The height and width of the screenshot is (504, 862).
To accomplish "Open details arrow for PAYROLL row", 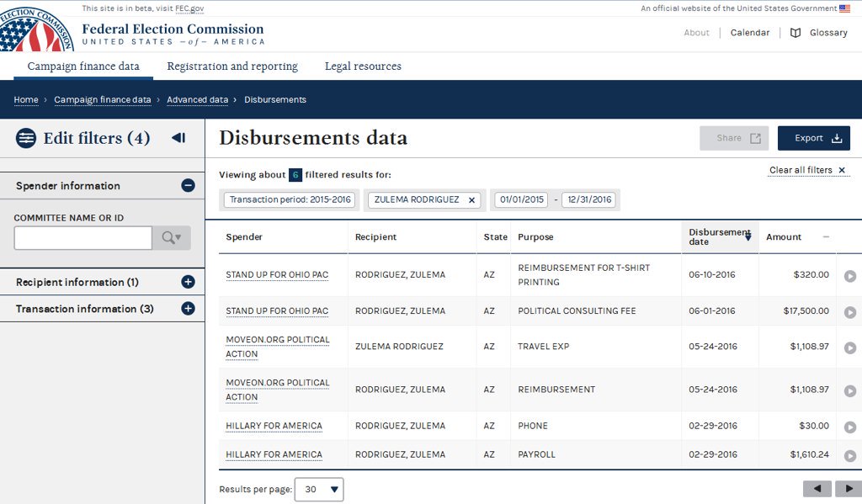I will (850, 456).
